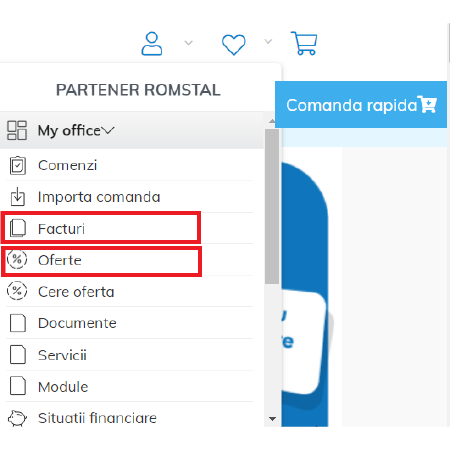The width and height of the screenshot is (450, 450).
Task: Open the shopping cart icon
Action: (304, 43)
